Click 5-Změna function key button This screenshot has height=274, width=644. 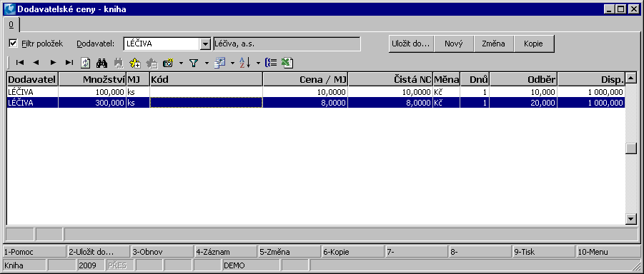(x=289, y=252)
